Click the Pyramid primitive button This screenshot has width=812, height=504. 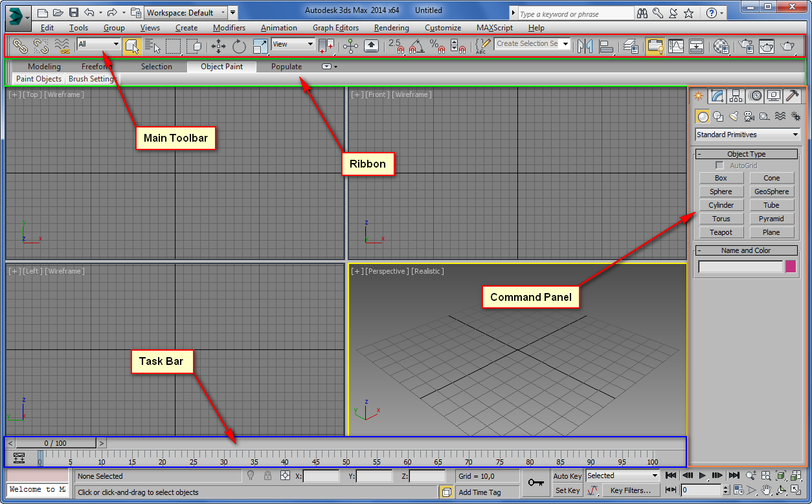click(771, 219)
